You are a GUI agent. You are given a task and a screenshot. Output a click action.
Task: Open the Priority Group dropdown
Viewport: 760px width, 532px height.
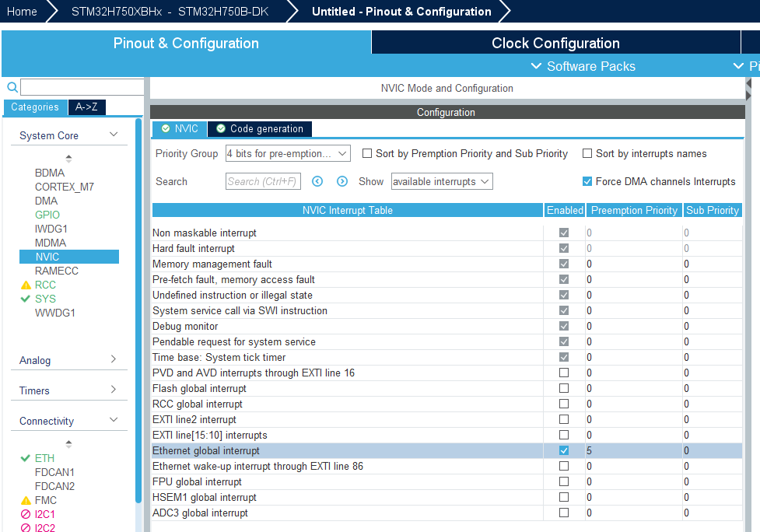point(288,153)
